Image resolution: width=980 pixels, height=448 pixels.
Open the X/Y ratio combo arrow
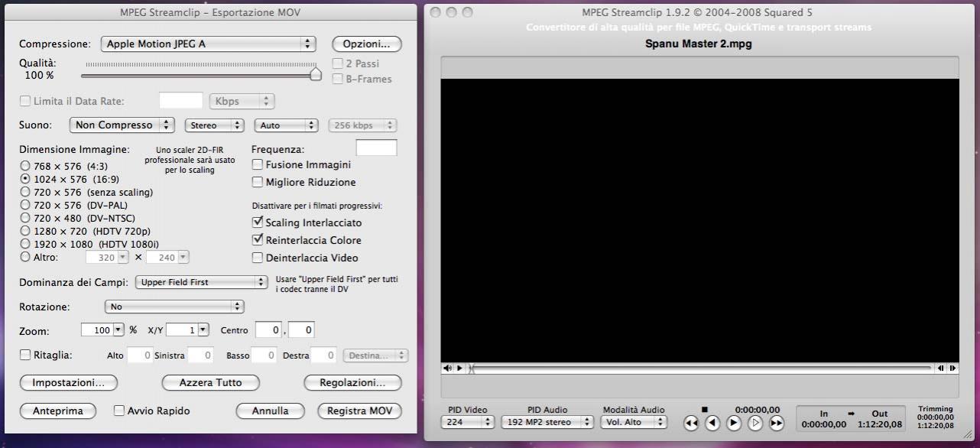click(x=203, y=330)
